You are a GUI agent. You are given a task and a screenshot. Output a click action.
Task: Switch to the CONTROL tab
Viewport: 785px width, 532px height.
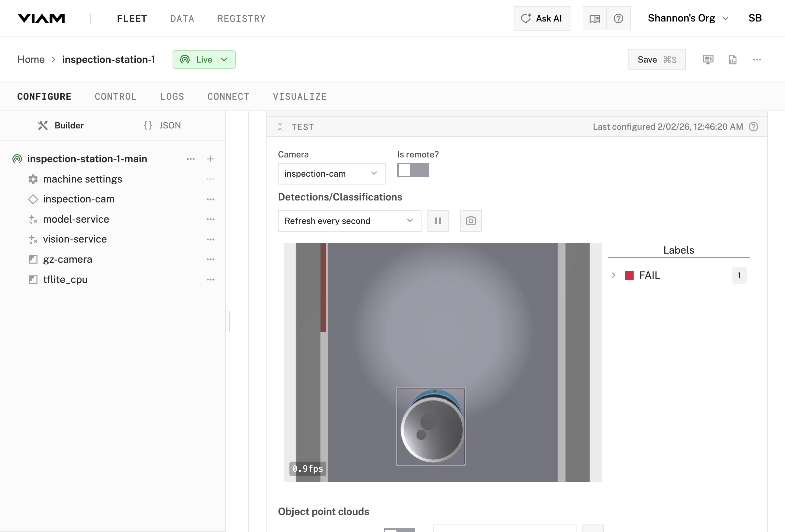[x=115, y=96]
